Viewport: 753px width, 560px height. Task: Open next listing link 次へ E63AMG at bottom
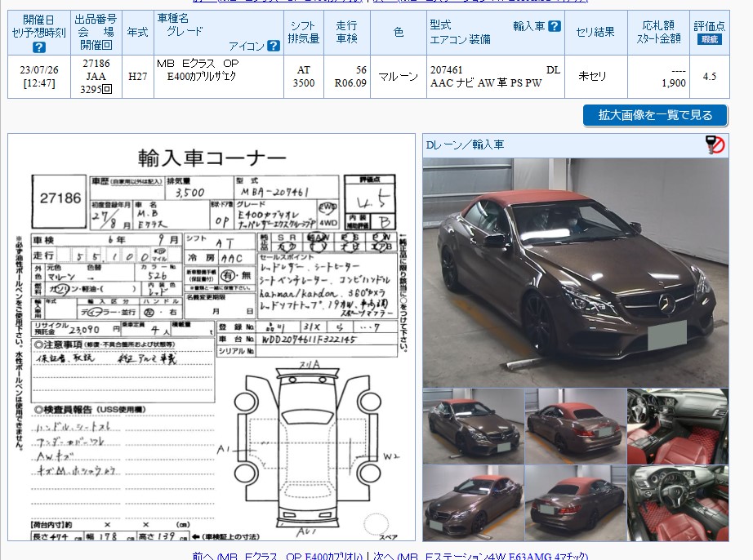480,556
